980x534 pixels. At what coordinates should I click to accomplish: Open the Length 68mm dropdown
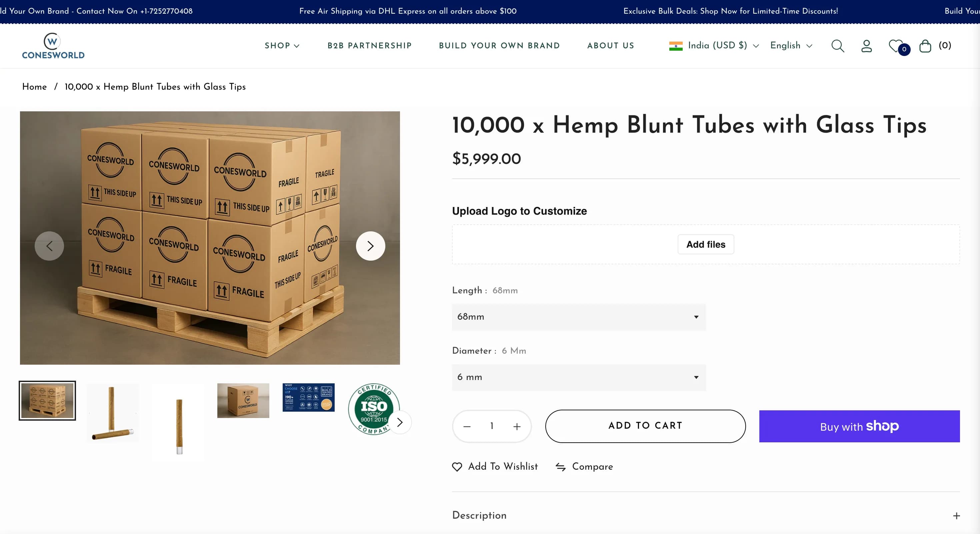coord(579,317)
